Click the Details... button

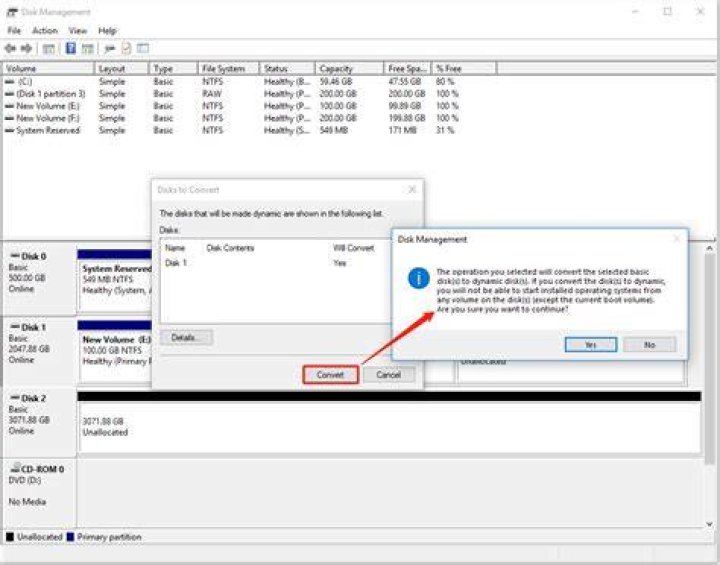pyautogui.click(x=186, y=338)
